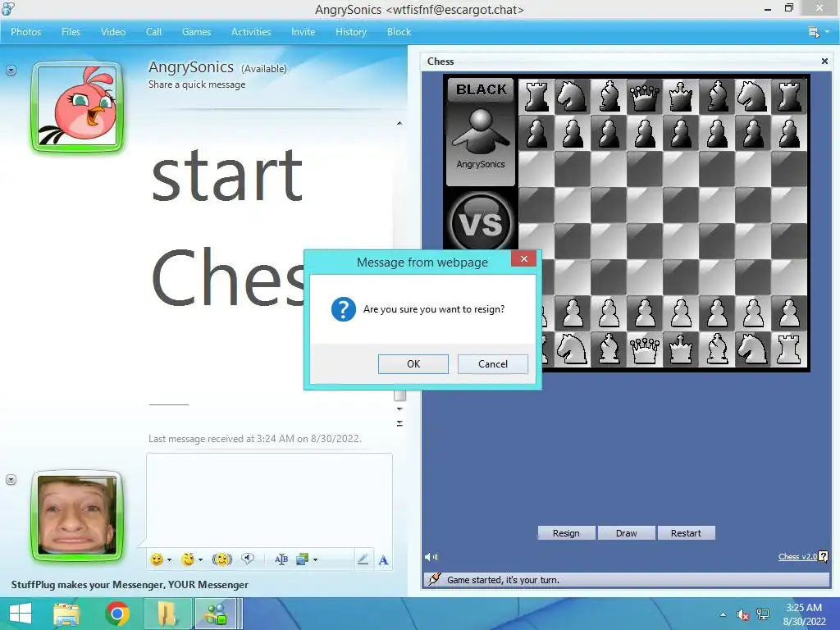Open conversation History
840x630 pixels.
click(351, 32)
